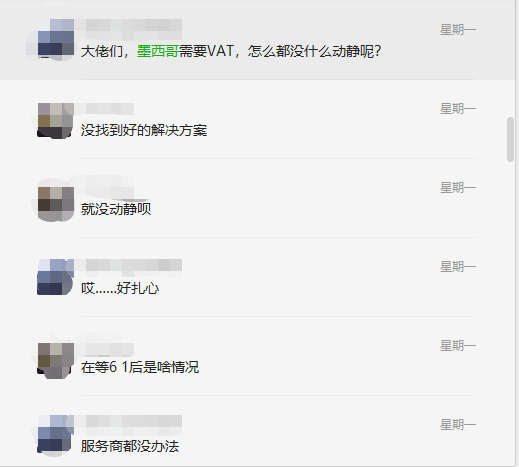Click avatar beside 哎……好扎心 message
The height and width of the screenshot is (467, 519).
point(56,277)
